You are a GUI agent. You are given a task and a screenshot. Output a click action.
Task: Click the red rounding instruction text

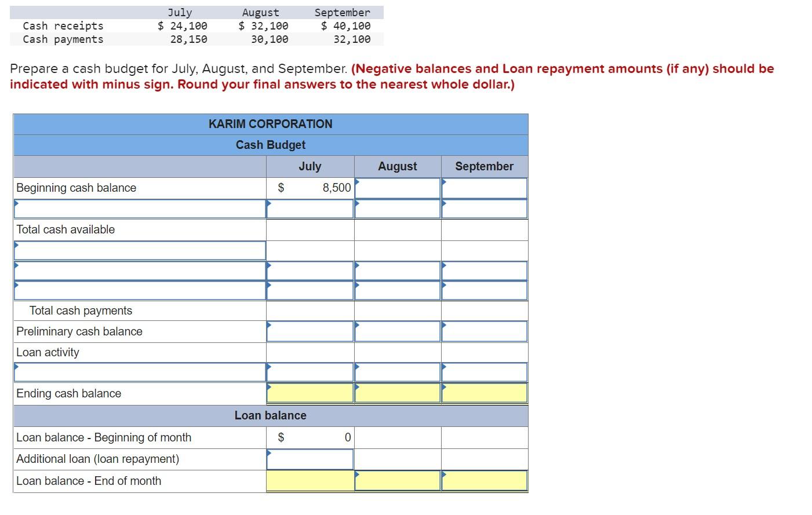coord(392,76)
